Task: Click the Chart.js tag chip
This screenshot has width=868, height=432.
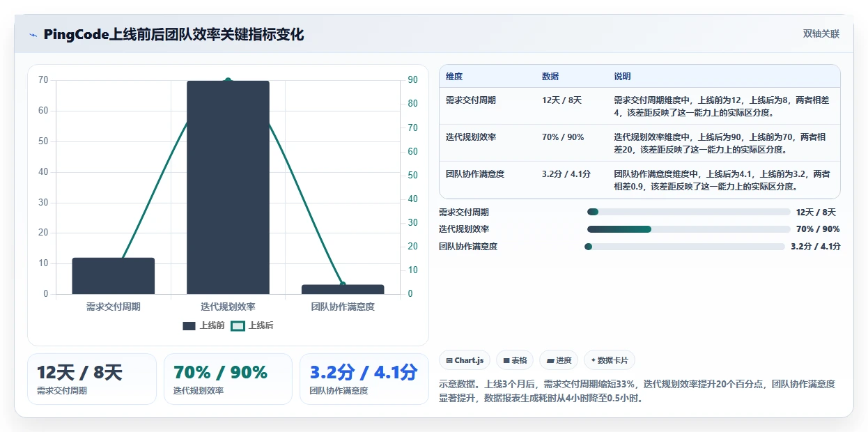Action: 465,360
